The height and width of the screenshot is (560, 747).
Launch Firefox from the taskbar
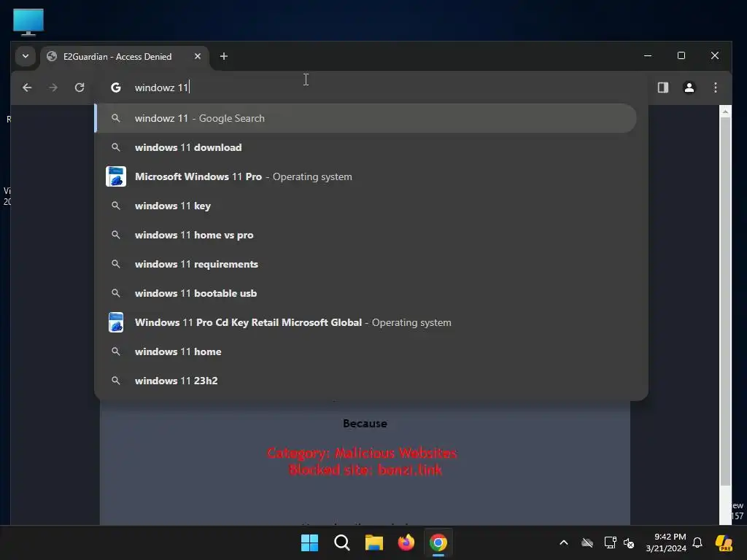click(406, 542)
